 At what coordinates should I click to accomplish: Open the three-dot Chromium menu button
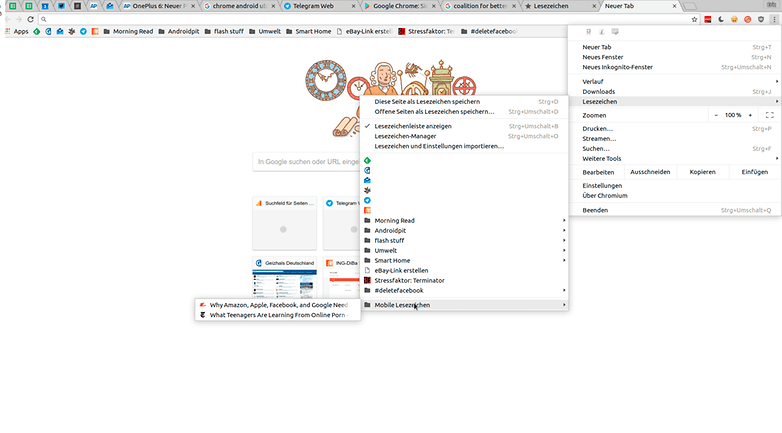coord(774,19)
